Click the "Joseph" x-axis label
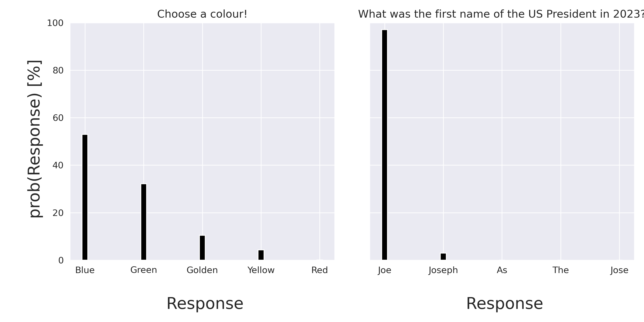Screen dimensions: 644x322 (x=443, y=270)
